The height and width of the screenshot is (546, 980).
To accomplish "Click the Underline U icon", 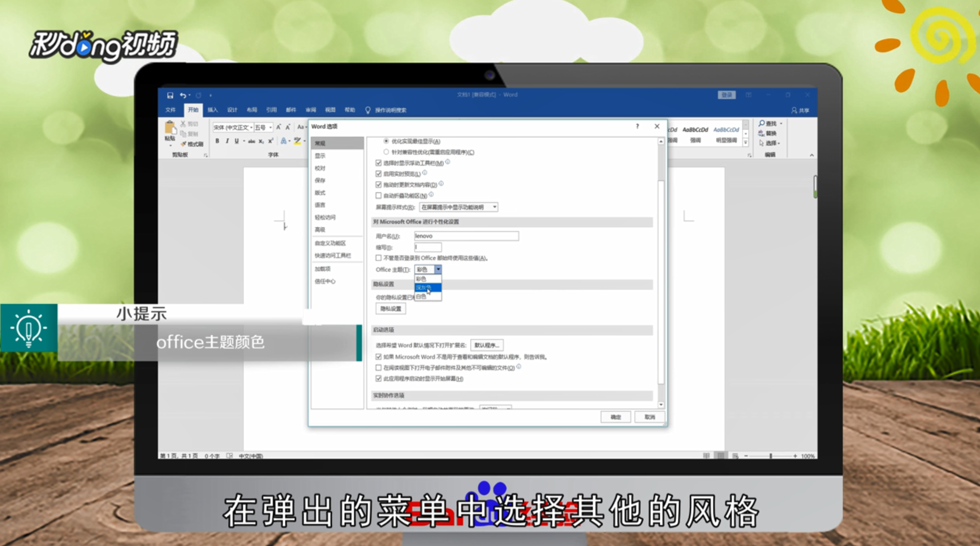I will pyautogui.click(x=237, y=141).
